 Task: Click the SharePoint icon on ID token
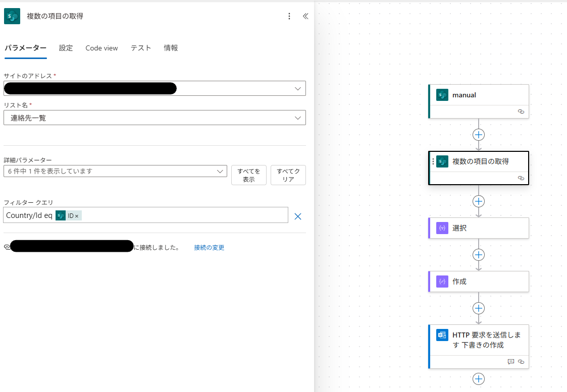[x=61, y=216]
